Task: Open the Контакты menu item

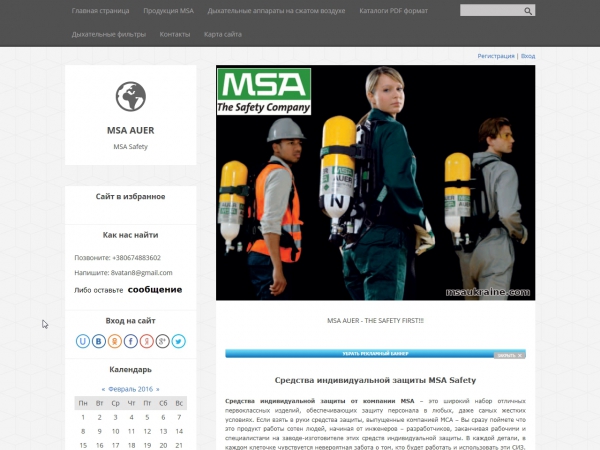Action: 175,34
